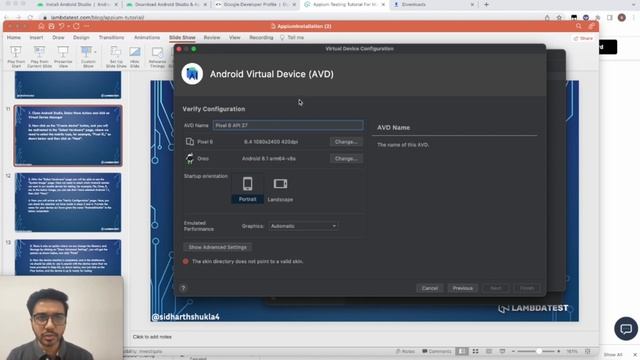Click Change button for Oreo system image
The height and width of the screenshot is (360, 640).
click(x=346, y=158)
